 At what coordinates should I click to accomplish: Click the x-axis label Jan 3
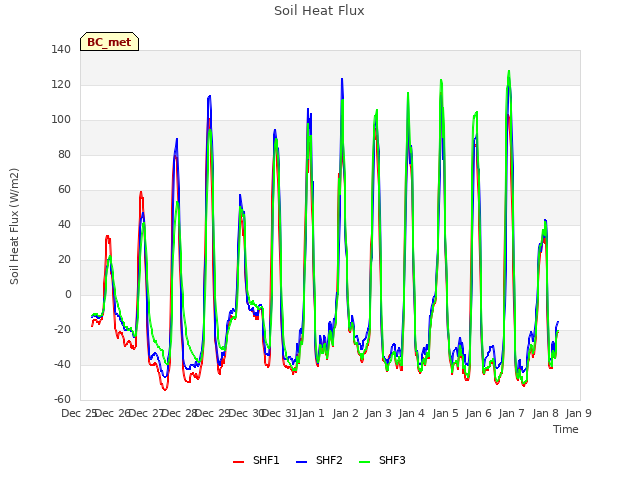[378, 413]
